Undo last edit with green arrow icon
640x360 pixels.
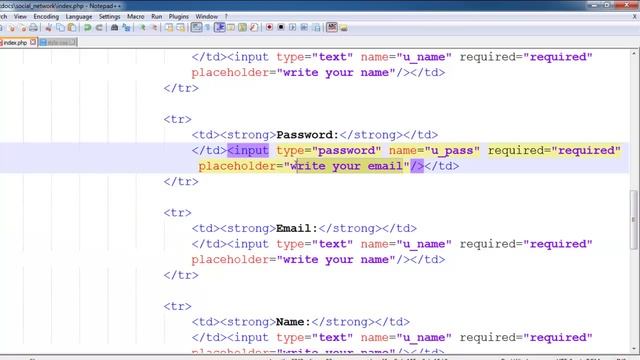pos(87,28)
